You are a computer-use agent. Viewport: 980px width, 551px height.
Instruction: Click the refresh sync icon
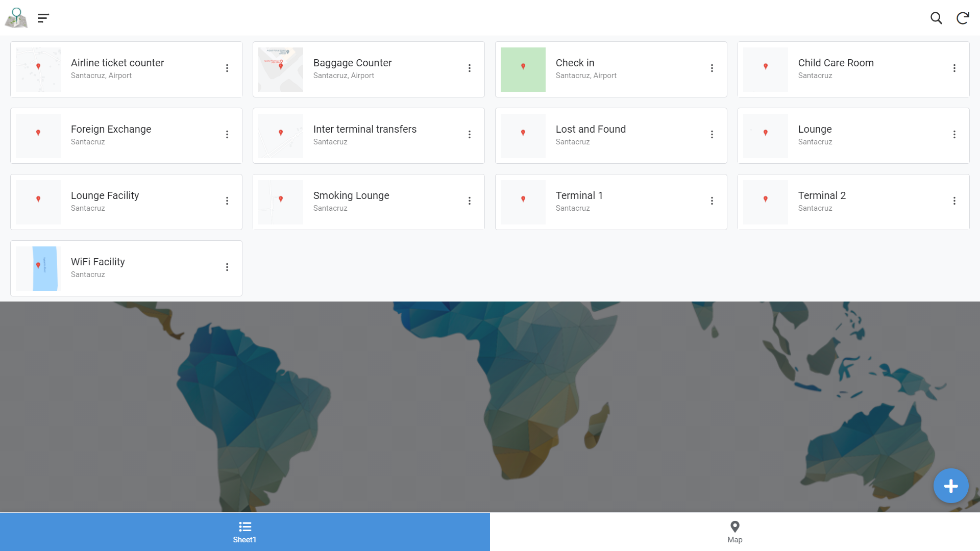click(x=963, y=18)
